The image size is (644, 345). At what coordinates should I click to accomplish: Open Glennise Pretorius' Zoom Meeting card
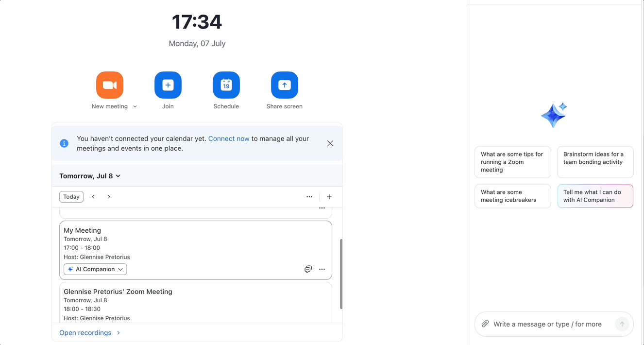(x=196, y=302)
